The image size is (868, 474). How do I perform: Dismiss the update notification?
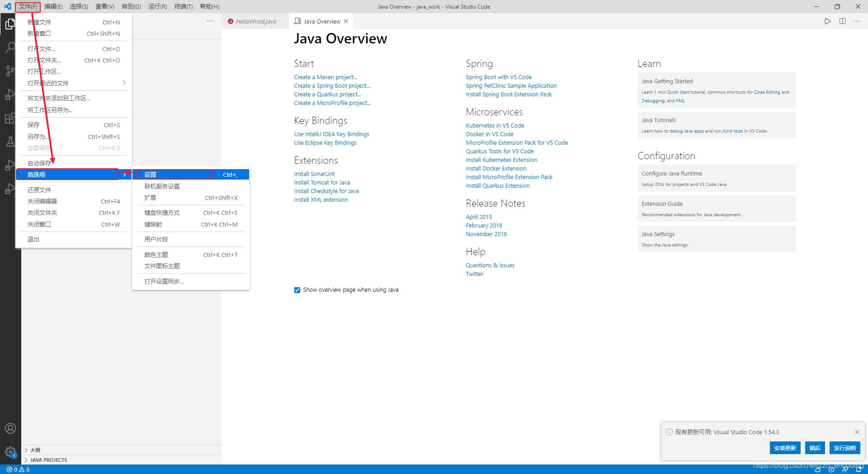857,432
